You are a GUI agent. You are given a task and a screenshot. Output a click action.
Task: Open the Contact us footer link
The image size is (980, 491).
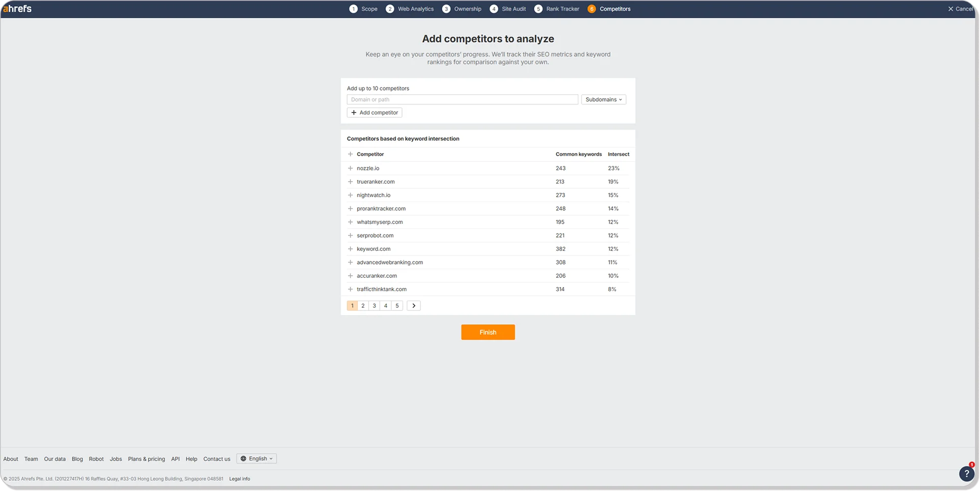217,459
